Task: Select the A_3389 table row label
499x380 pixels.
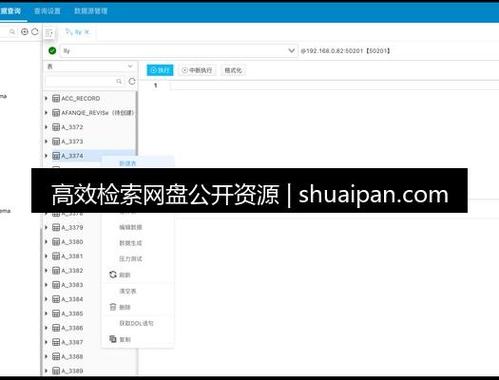Action: tap(72, 371)
